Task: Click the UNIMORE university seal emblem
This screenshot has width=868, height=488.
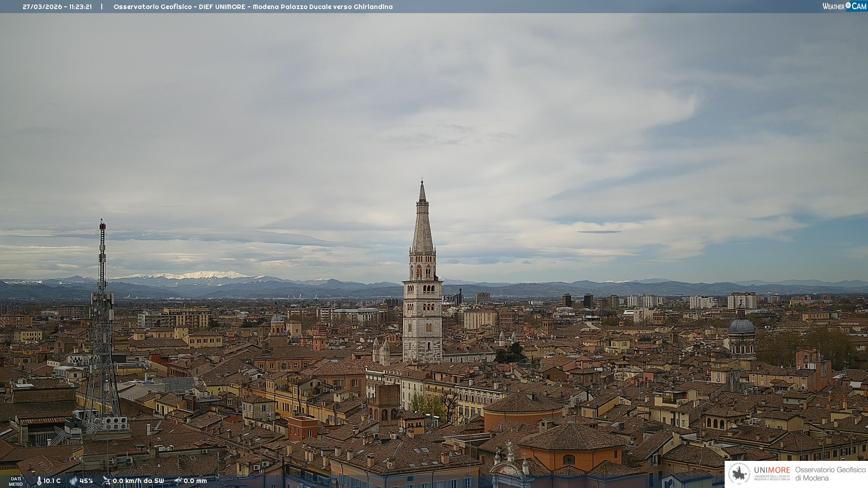Action: 739,474
